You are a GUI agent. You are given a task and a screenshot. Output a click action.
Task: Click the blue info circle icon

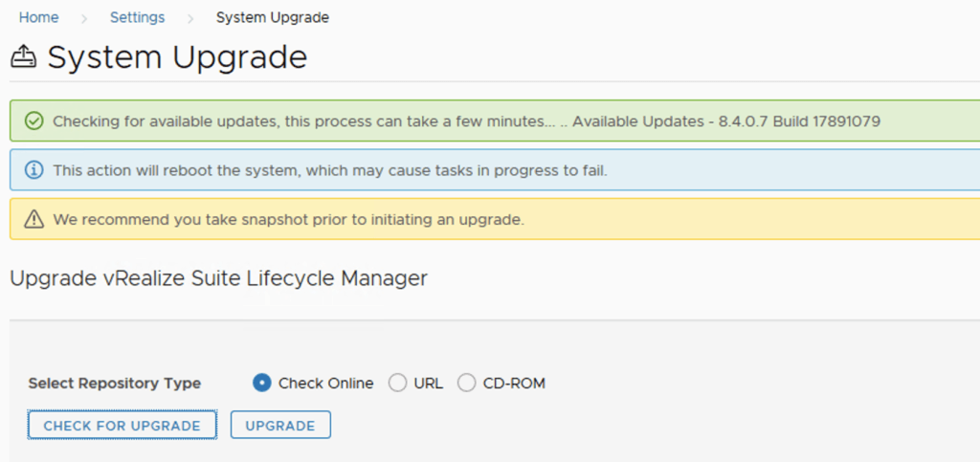click(x=33, y=170)
